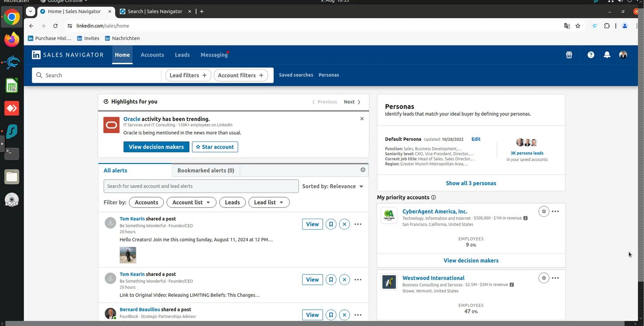
Task: Open the notifications bell icon
Action: [607, 55]
